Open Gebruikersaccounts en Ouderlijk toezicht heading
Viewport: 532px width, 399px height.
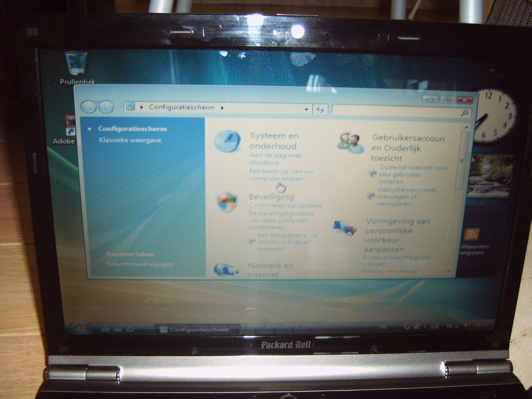(408, 148)
